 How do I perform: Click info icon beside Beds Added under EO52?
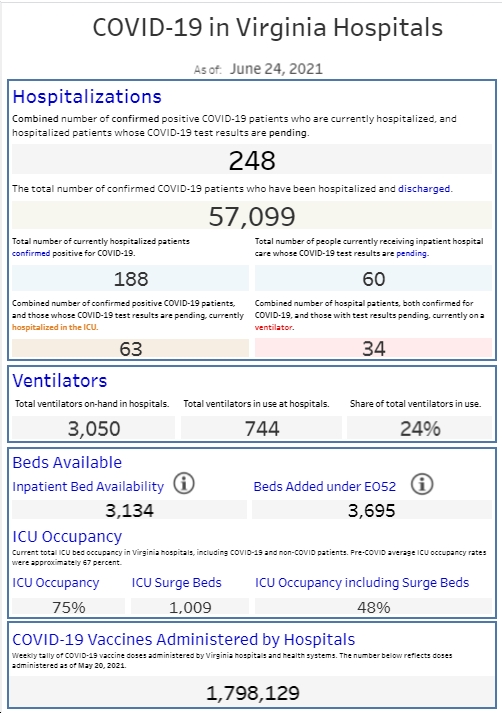tap(422, 484)
